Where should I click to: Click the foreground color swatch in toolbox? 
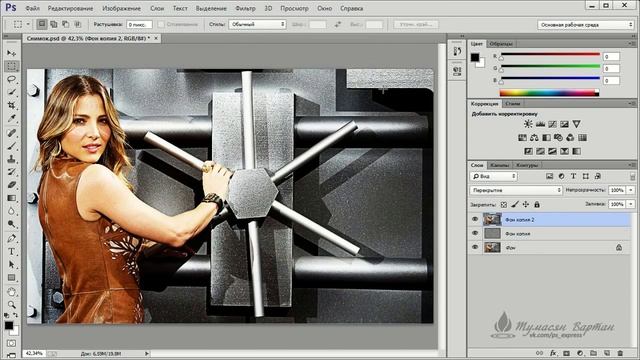pyautogui.click(x=9, y=326)
